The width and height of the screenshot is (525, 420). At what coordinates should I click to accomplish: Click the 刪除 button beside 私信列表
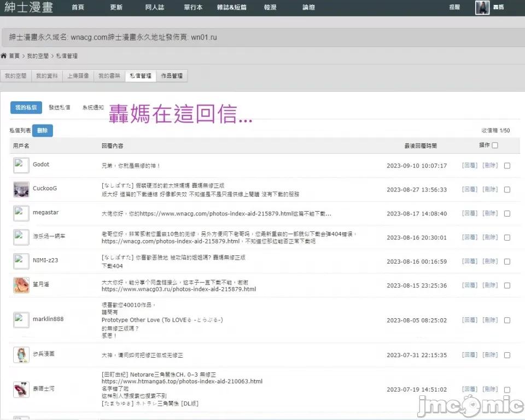click(x=43, y=131)
